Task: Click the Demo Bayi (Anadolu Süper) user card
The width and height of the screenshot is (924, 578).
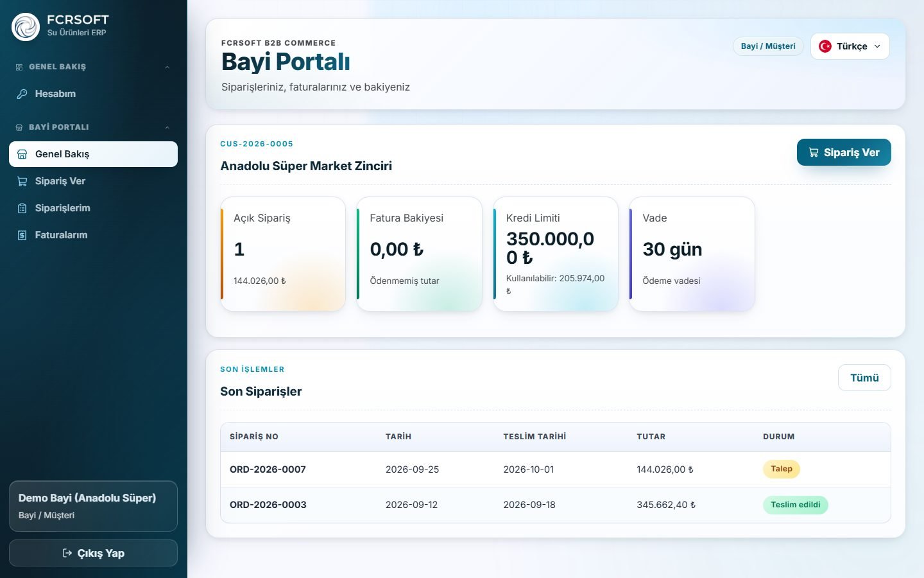Action: pyautogui.click(x=93, y=506)
